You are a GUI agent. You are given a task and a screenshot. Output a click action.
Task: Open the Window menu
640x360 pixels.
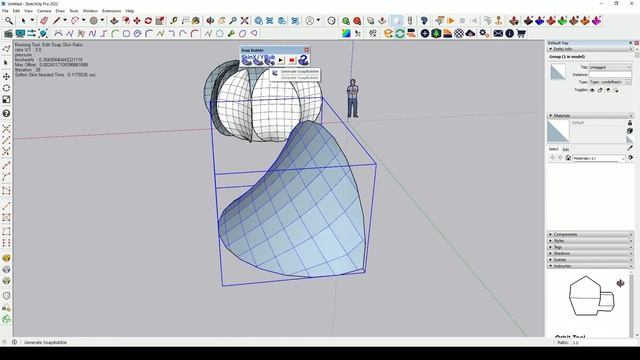[x=90, y=11]
